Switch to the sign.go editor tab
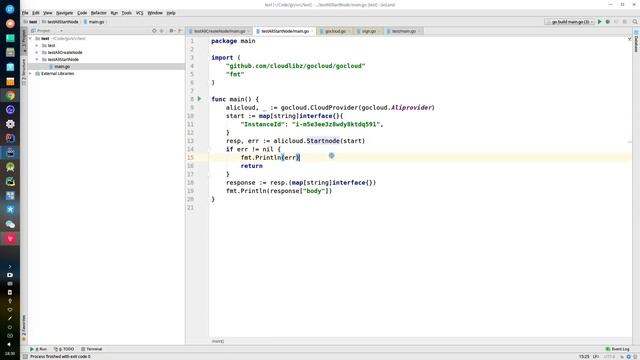 [x=369, y=31]
